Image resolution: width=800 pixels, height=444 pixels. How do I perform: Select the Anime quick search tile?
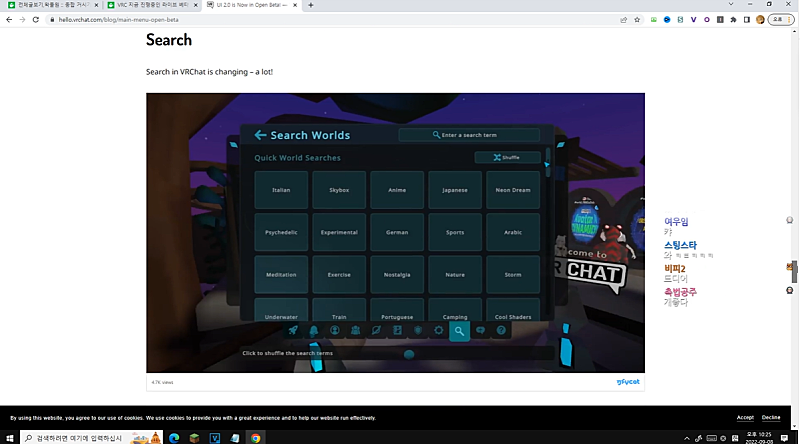pos(397,190)
